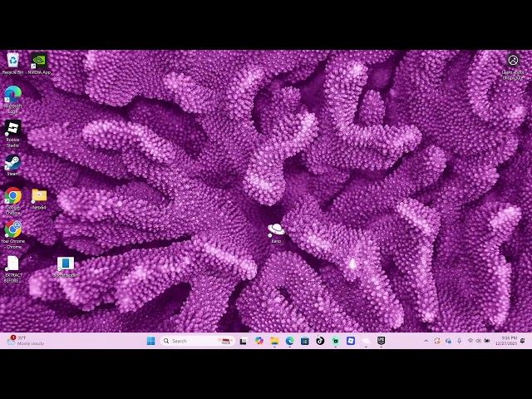
Task: Click the battery tray icon
Action: coord(487,341)
